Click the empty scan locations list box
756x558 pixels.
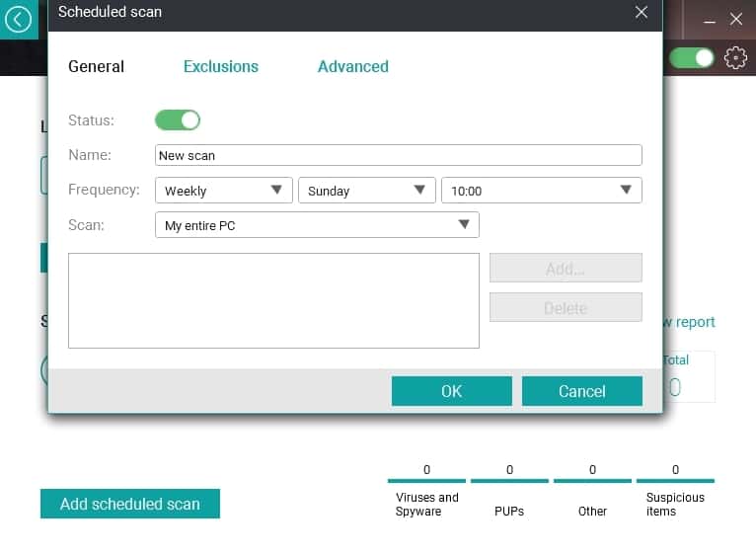pyautogui.click(x=273, y=300)
